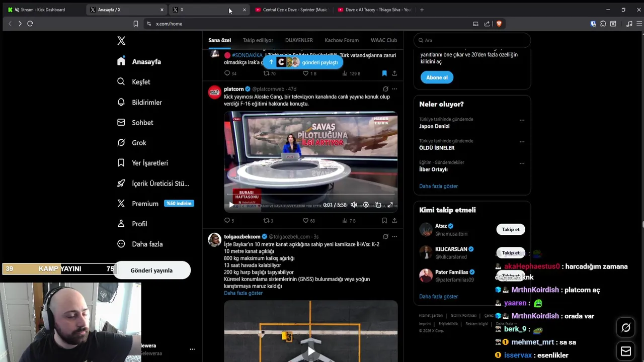The image size is (644, 362).
Task: Toggle bookmark on platcorn post
Action: (384, 220)
